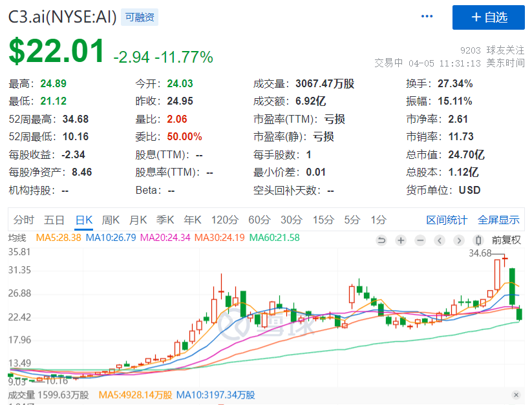The image size is (532, 405).
Task: Click the 10.16 low marker on chart
Action: pyautogui.click(x=57, y=381)
